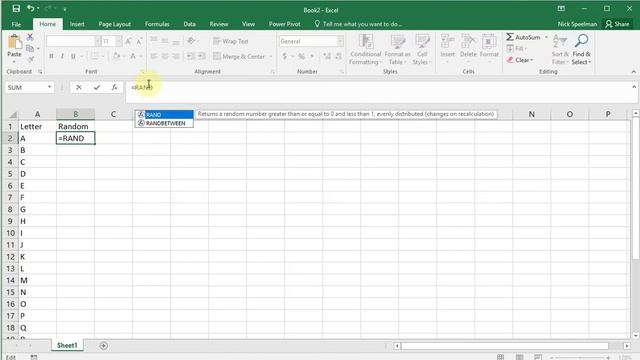Open the Font group dialog launcher
Image resolution: width=640 pixels, height=360 pixels.
pos(142,72)
